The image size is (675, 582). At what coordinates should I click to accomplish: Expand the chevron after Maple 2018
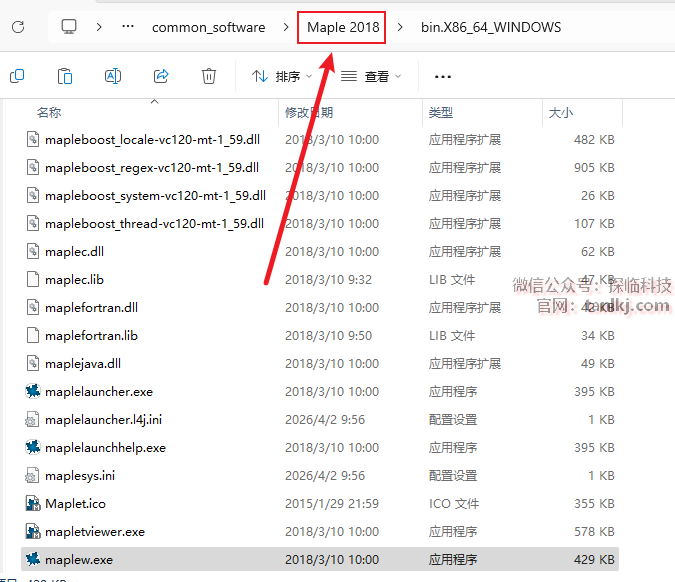[x=400, y=27]
